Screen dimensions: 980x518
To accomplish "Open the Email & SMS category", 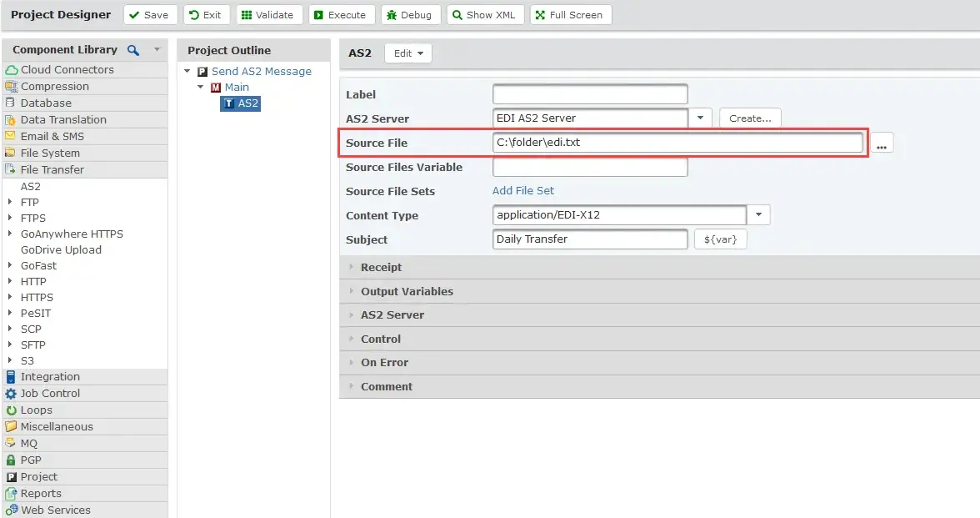I will (52, 136).
